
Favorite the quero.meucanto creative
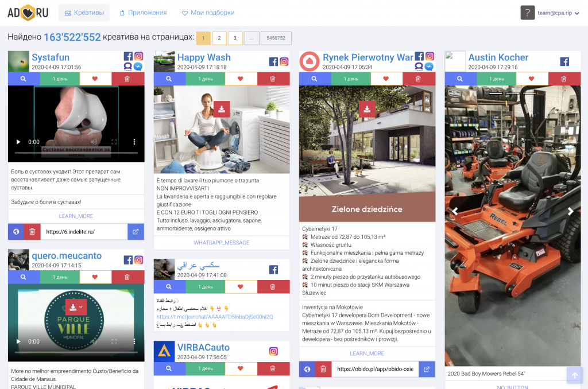(x=95, y=277)
